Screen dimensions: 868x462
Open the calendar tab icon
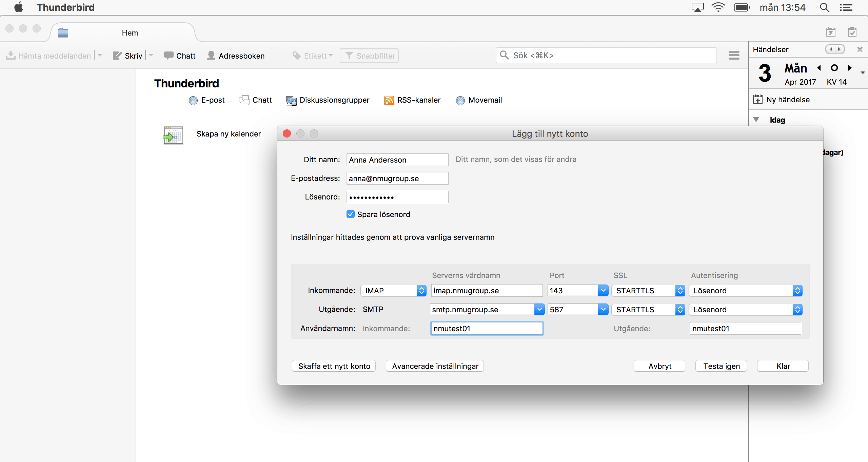pyautogui.click(x=830, y=32)
